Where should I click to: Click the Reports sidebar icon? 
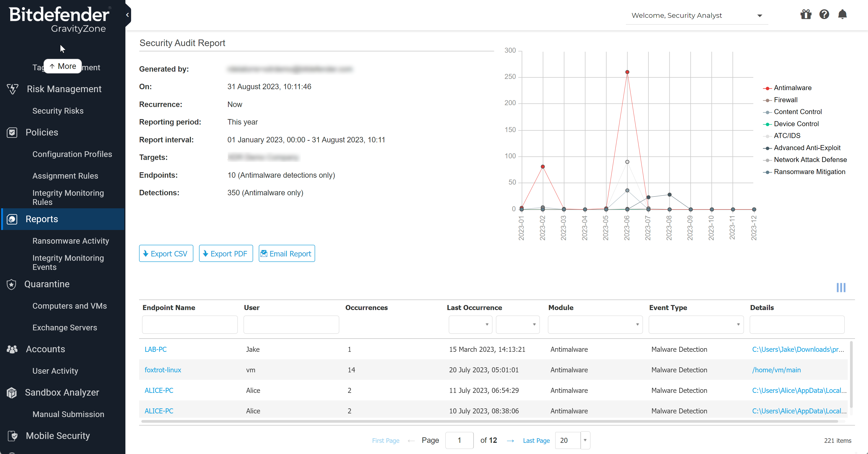[12, 219]
